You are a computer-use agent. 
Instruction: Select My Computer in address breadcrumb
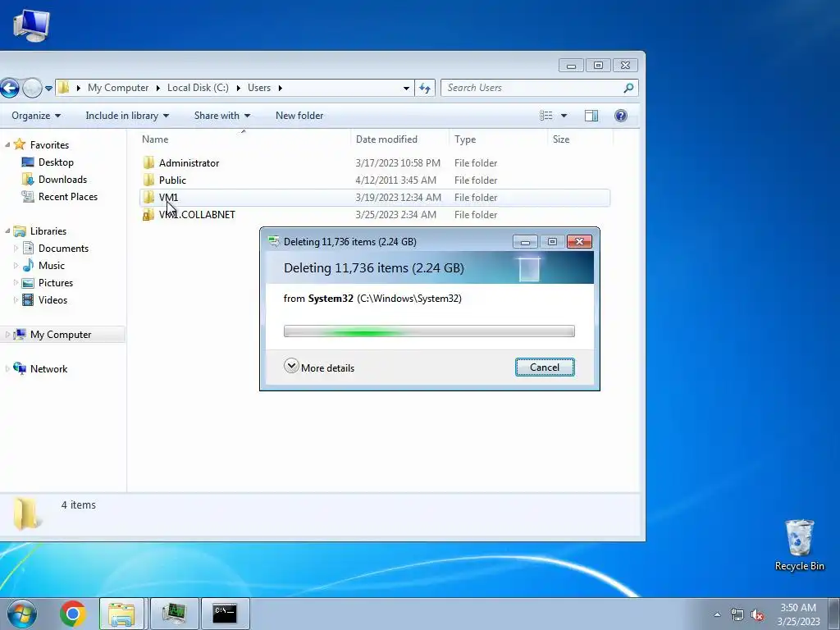click(118, 87)
